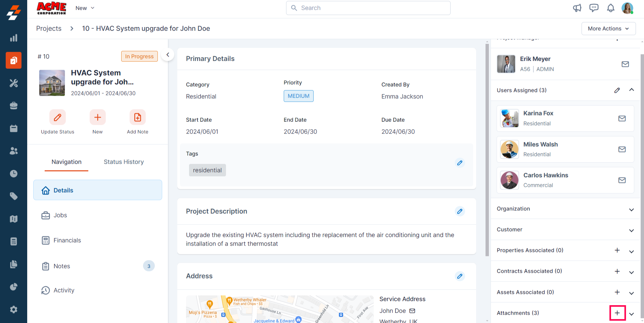Edit Users Assigned with the pencil icon
The width and height of the screenshot is (644, 323).
coord(617,90)
